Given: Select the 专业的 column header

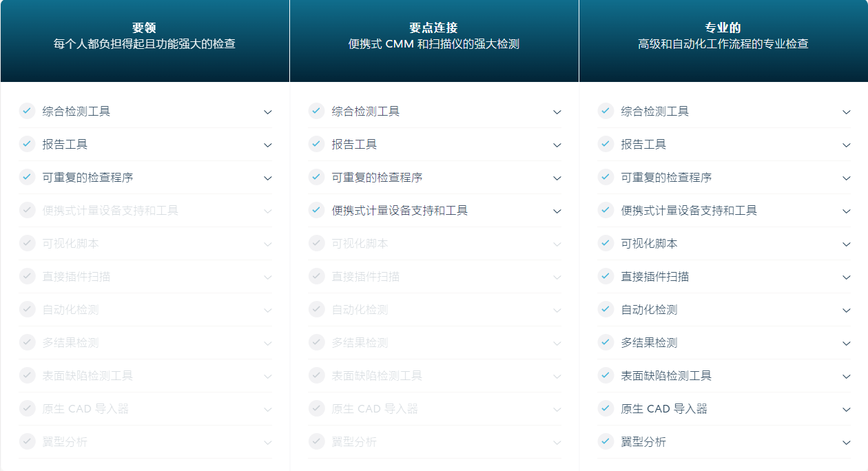Looking at the screenshot, I should coord(723,28).
